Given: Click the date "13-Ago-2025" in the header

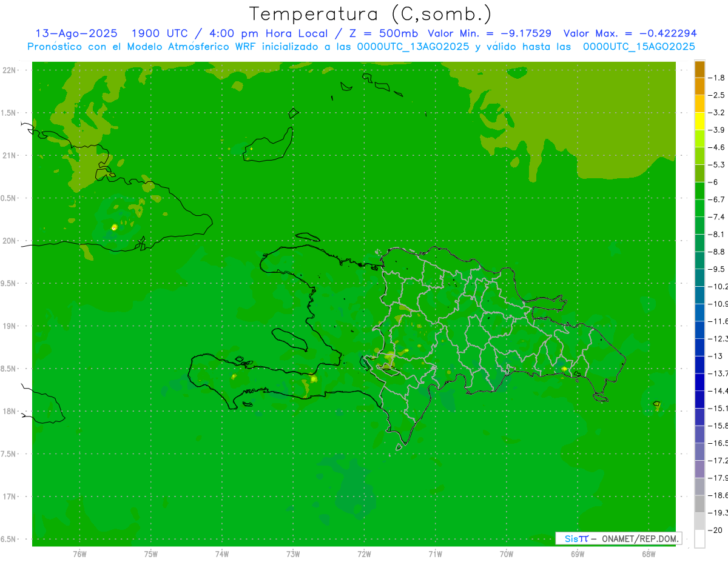Looking at the screenshot, I should point(76,33).
